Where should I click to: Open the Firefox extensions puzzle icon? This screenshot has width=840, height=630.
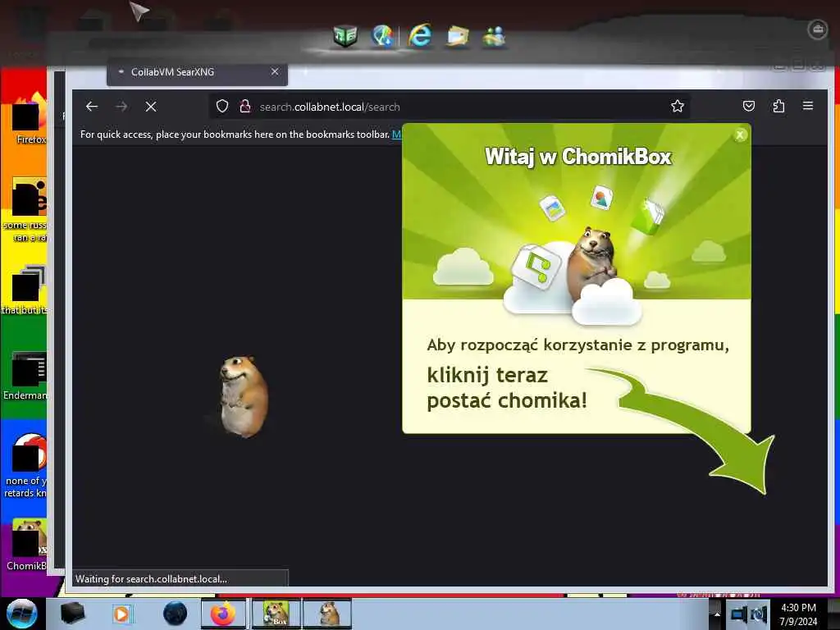click(x=778, y=106)
